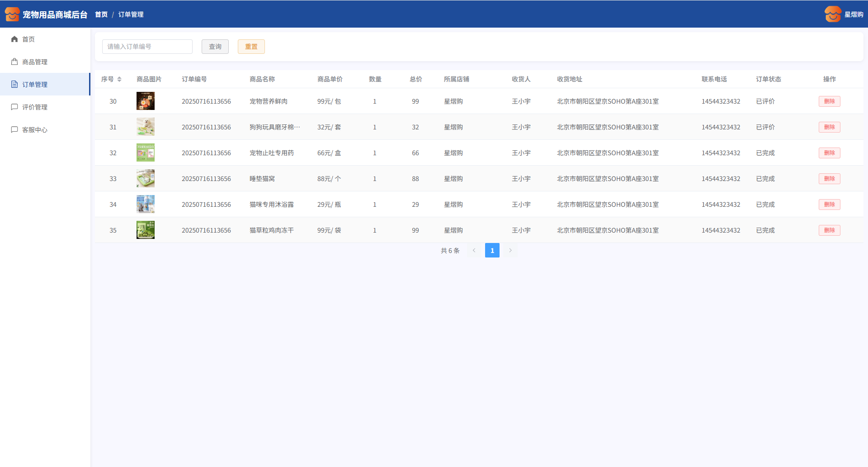Viewport: 868px width, 467px height.
Task: Click the chat bubble icon for 评价管理
Action: pos(14,107)
